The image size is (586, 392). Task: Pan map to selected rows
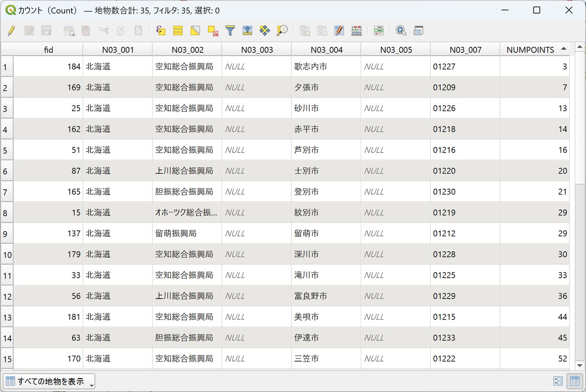click(x=265, y=30)
